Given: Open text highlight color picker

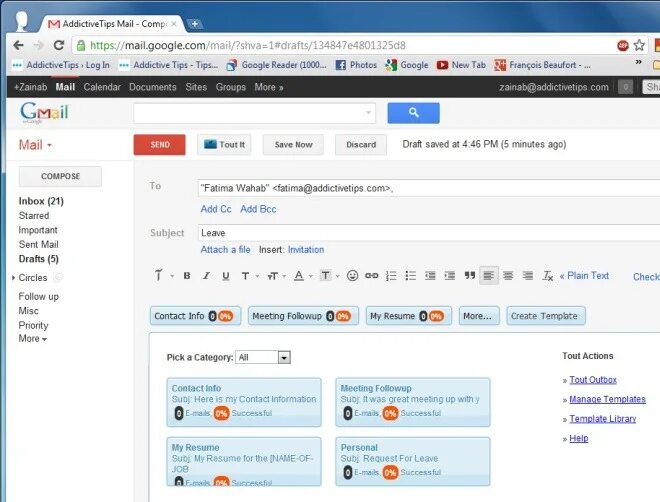Looking at the screenshot, I should [x=329, y=276].
